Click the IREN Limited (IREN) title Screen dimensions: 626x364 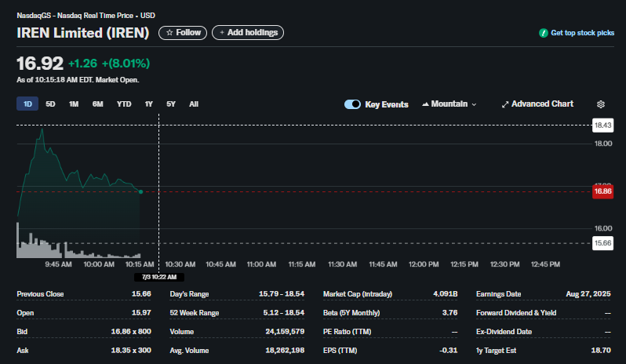82,33
